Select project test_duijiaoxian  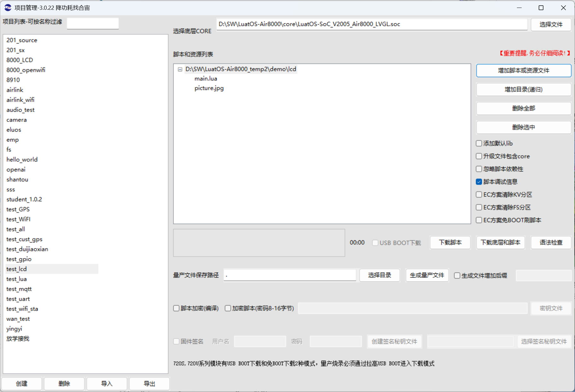pos(27,249)
